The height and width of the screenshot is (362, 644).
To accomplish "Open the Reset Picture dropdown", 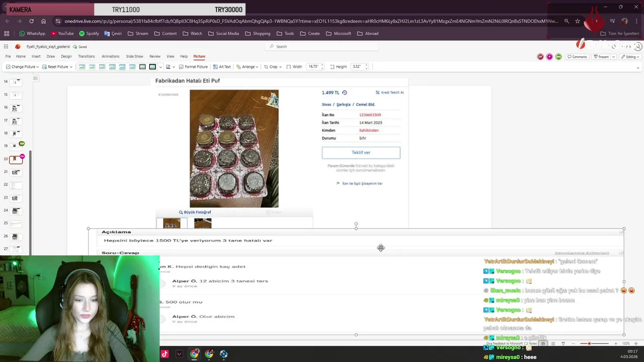I will click(x=57, y=66).
